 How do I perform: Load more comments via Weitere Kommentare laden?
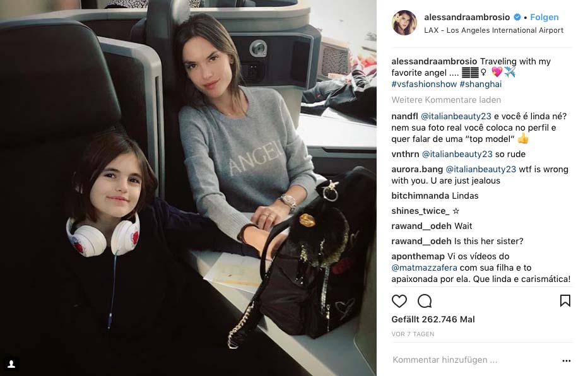point(446,100)
